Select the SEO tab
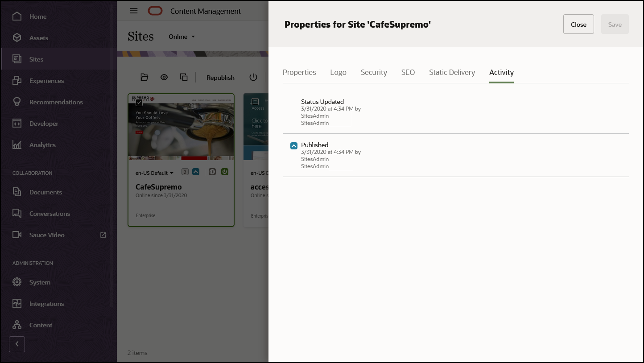The height and width of the screenshot is (363, 644). click(x=408, y=72)
